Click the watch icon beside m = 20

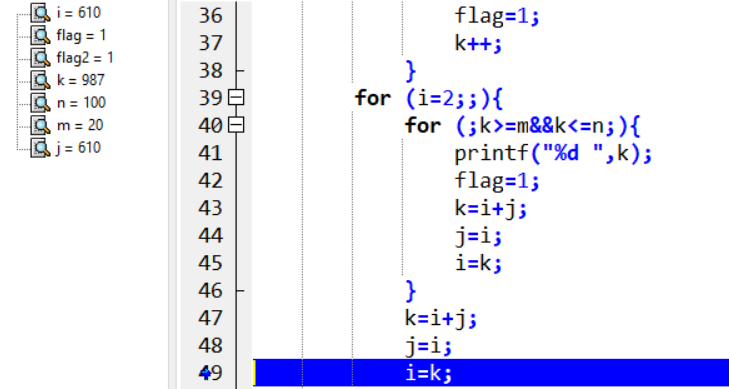click(40, 125)
